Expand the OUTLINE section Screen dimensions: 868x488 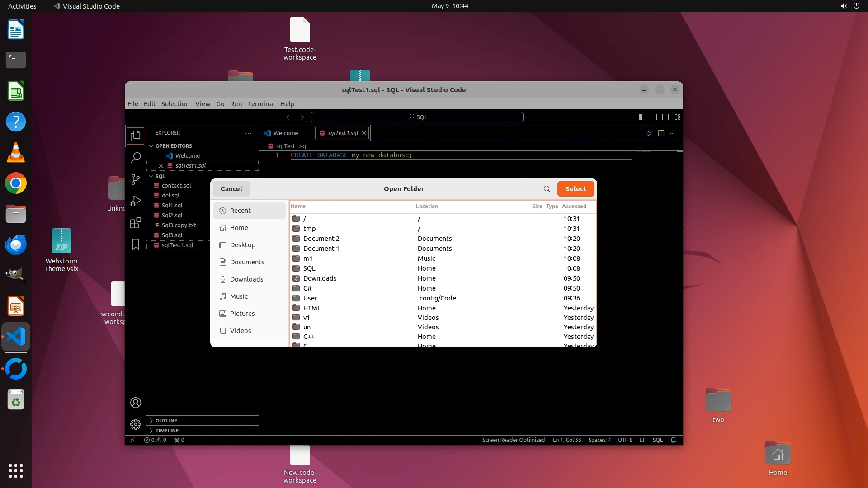(x=166, y=421)
